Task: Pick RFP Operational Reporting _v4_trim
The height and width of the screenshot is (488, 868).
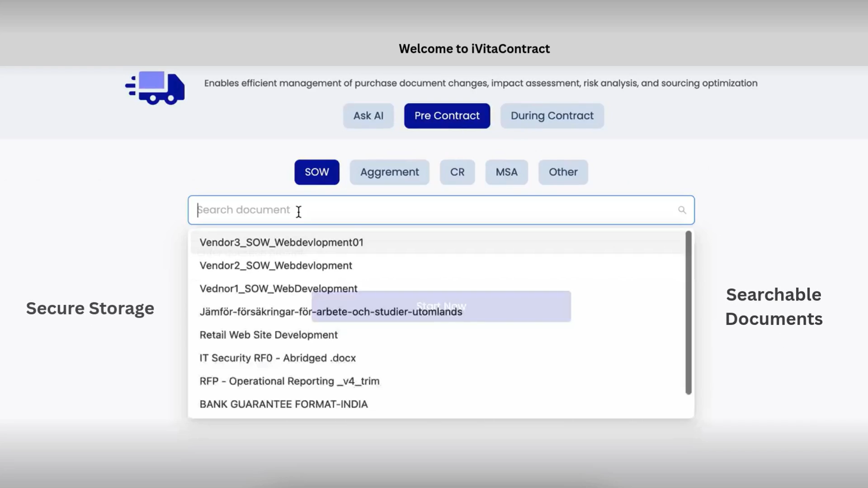Action: pos(289,381)
